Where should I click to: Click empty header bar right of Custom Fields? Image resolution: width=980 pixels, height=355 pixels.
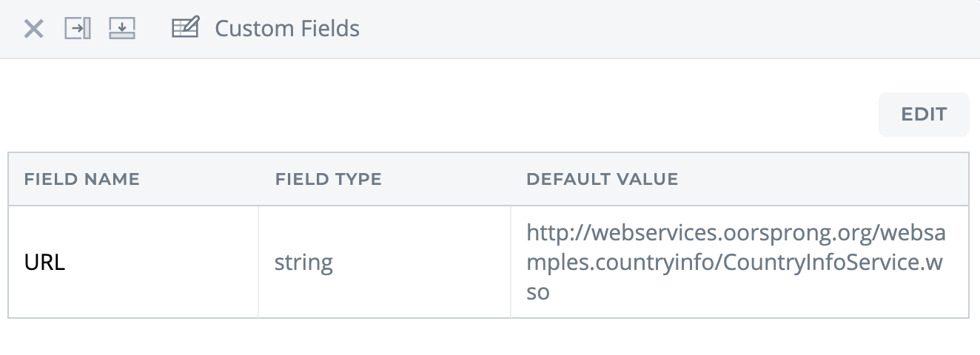(666, 29)
